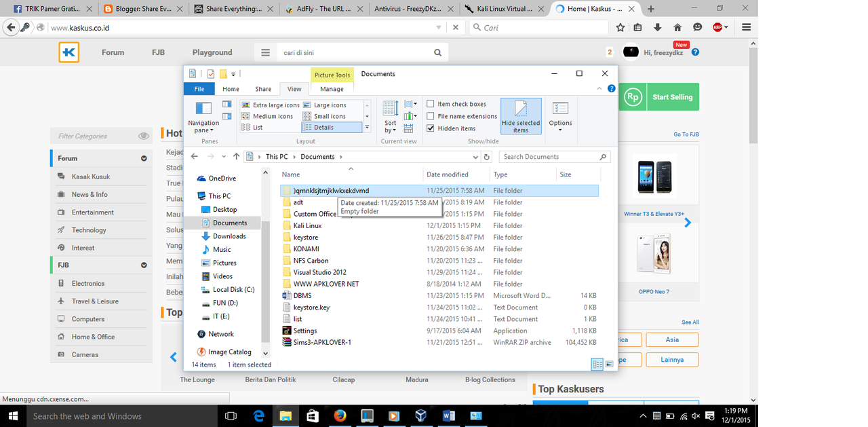Toggle the Preview pane icon
Image resolution: width=868 pixels, height=427 pixels.
pyautogui.click(x=226, y=105)
